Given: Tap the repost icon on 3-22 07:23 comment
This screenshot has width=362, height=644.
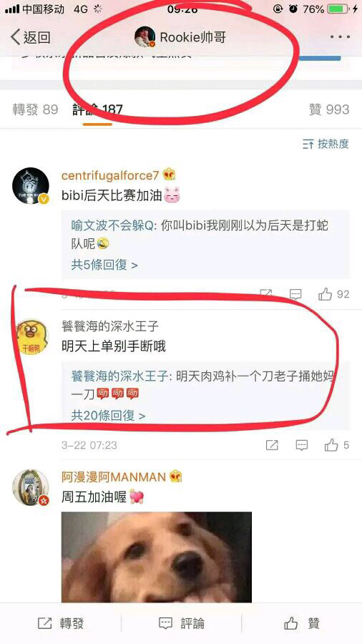Looking at the screenshot, I should (x=272, y=445).
